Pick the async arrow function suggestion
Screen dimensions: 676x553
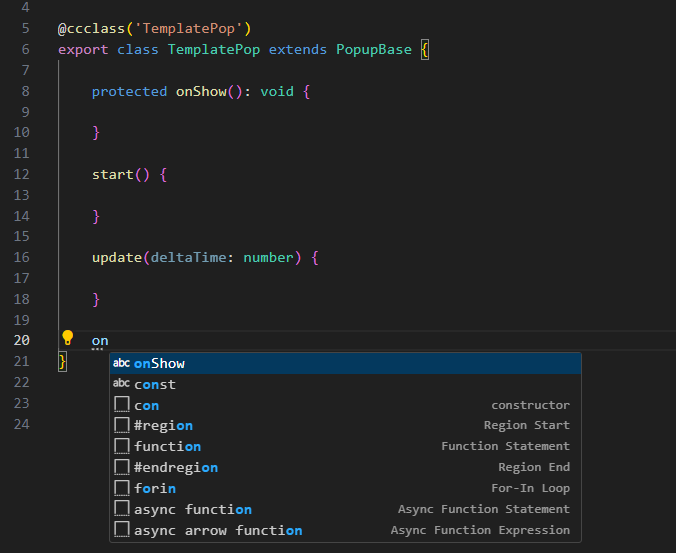[218, 530]
